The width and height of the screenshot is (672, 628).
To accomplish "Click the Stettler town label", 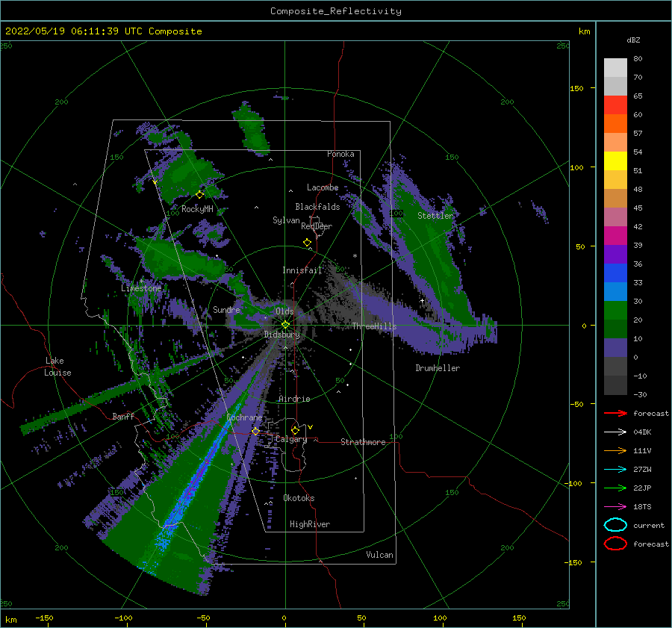I will [435, 216].
